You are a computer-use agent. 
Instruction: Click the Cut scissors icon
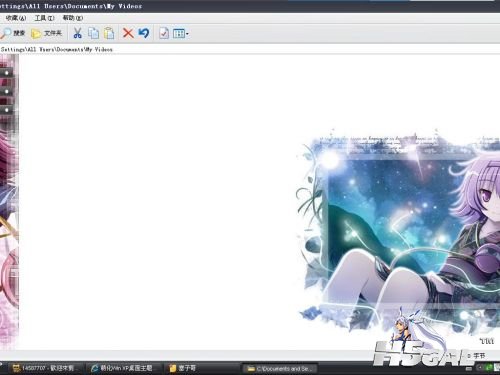[77, 33]
